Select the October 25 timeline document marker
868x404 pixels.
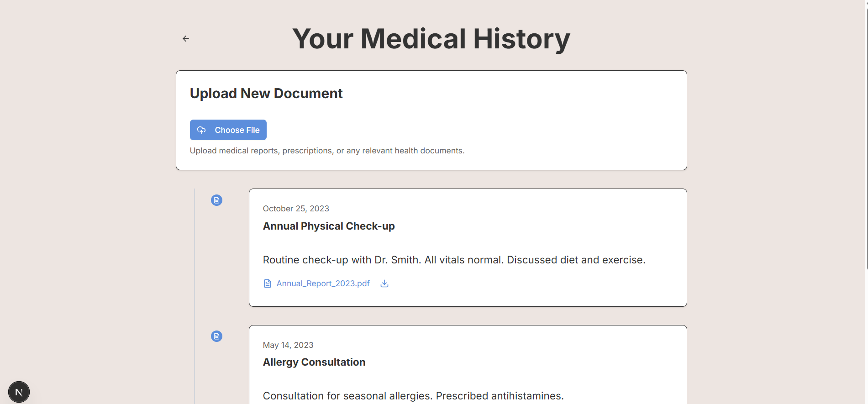[x=216, y=200]
